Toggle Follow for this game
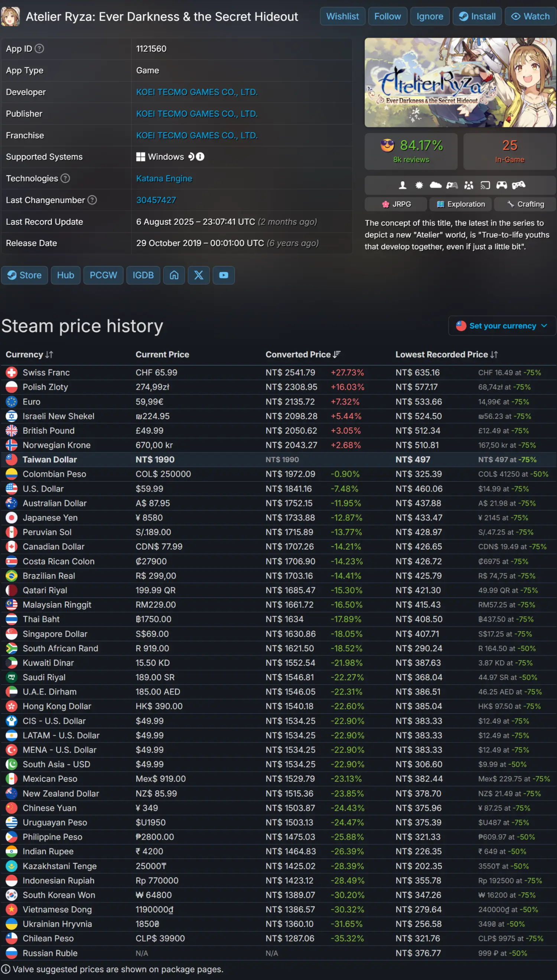557x980 pixels. [x=387, y=16]
